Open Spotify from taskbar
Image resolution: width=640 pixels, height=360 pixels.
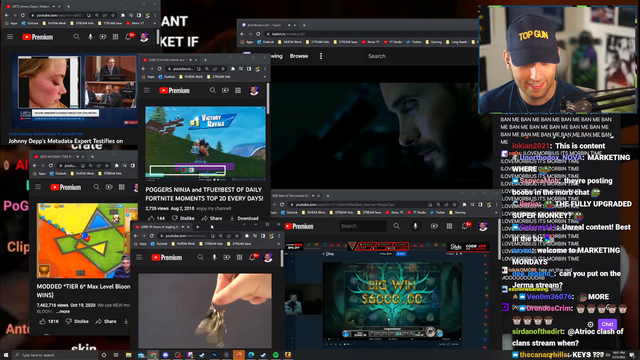276,355
